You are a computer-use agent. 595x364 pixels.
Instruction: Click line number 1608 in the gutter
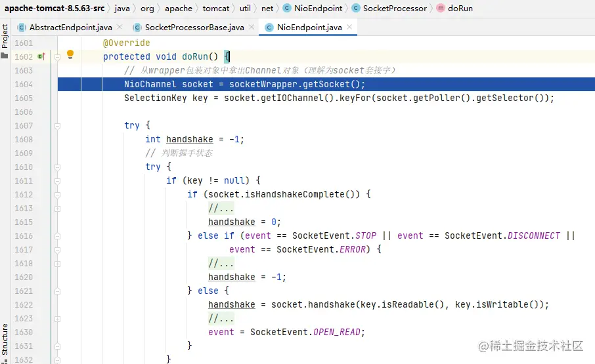pos(24,140)
